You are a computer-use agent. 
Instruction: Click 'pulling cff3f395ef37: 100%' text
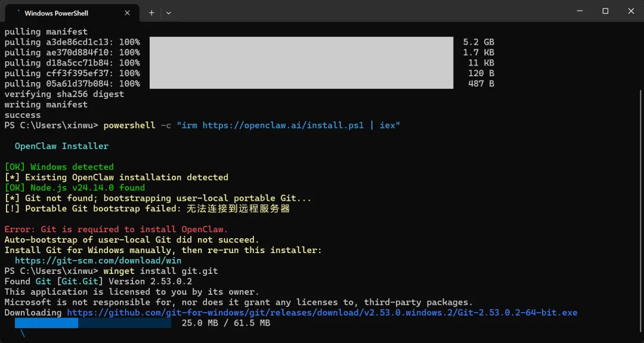(72, 73)
